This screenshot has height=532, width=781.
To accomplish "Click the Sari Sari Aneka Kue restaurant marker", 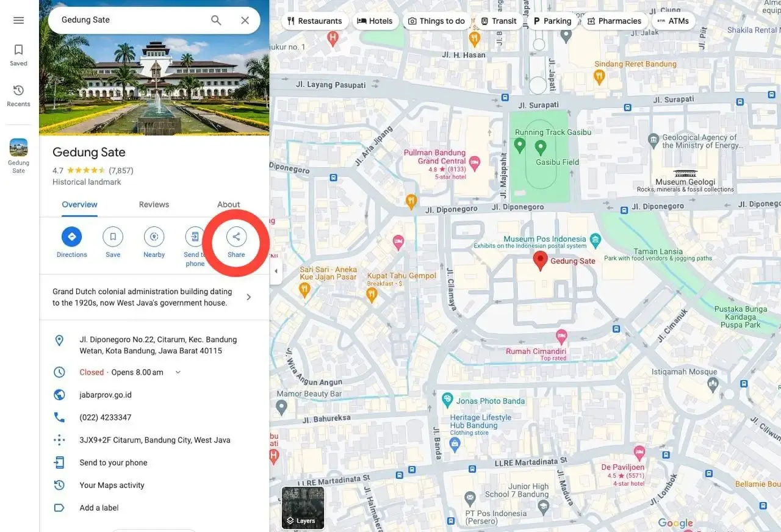I will point(304,289).
